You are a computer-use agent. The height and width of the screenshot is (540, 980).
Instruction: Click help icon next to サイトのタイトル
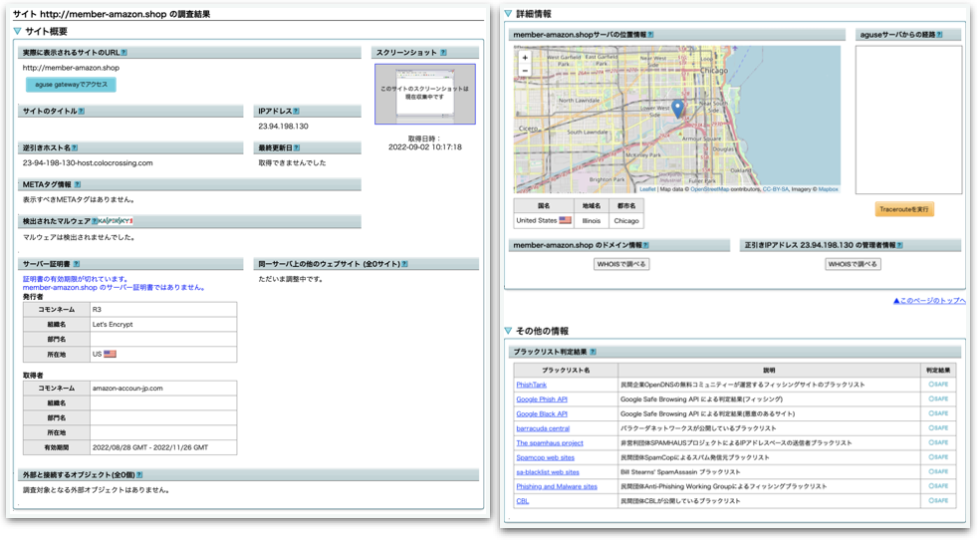(82, 112)
